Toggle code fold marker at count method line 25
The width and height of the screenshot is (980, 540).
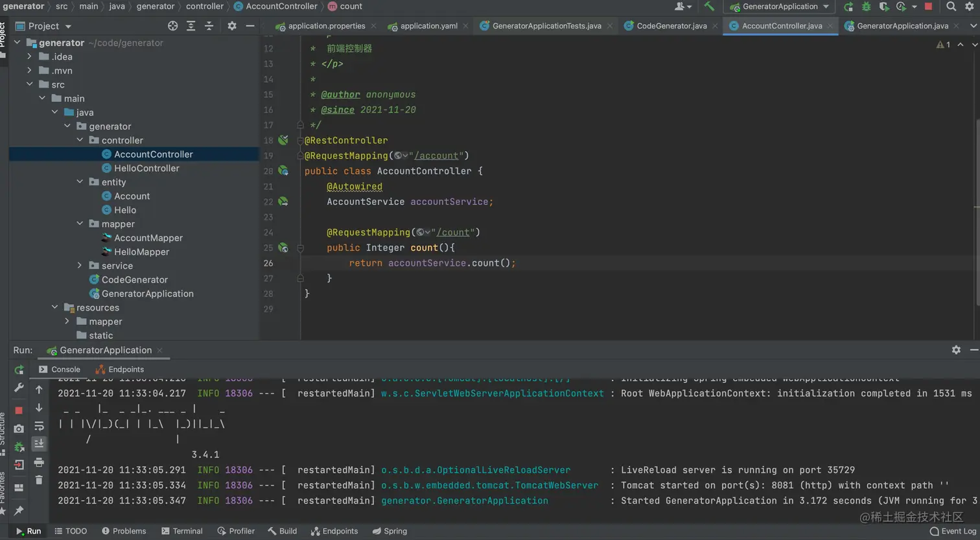300,248
